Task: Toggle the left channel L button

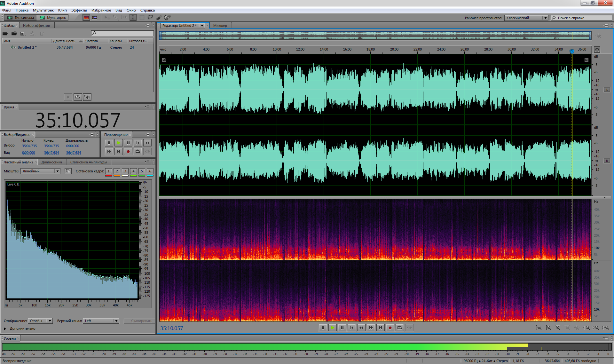Action: click(607, 90)
